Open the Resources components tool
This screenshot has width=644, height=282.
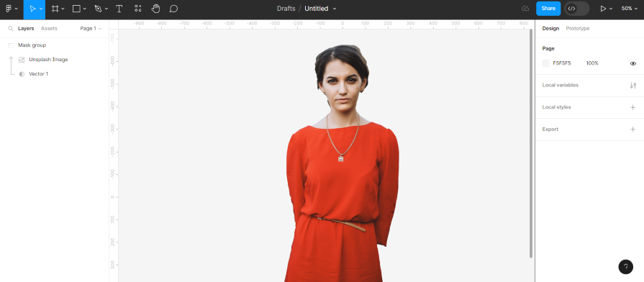[x=138, y=9]
